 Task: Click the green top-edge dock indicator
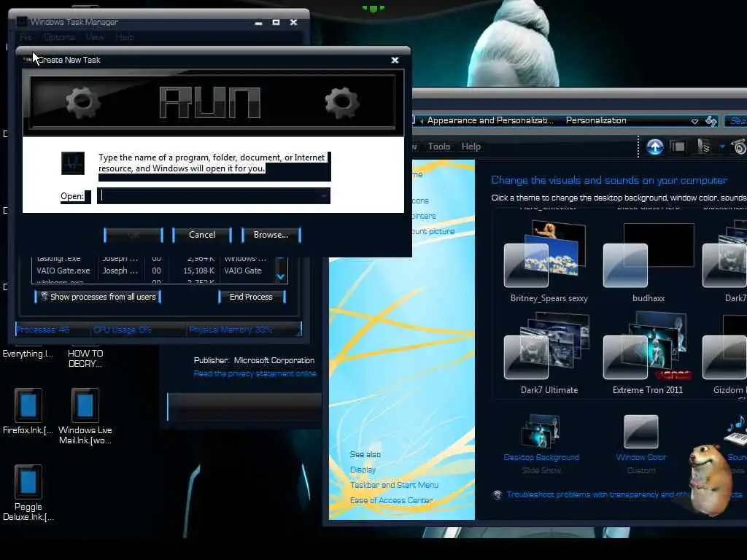coord(373,8)
